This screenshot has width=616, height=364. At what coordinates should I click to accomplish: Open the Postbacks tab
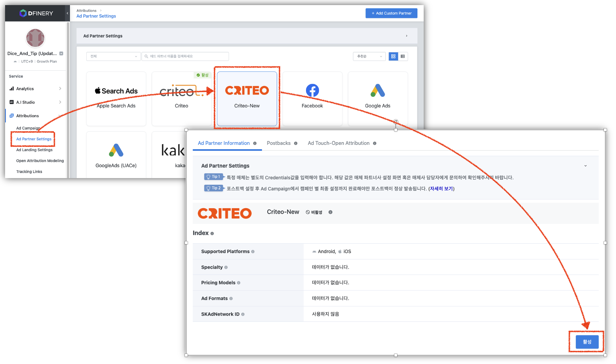[279, 143]
